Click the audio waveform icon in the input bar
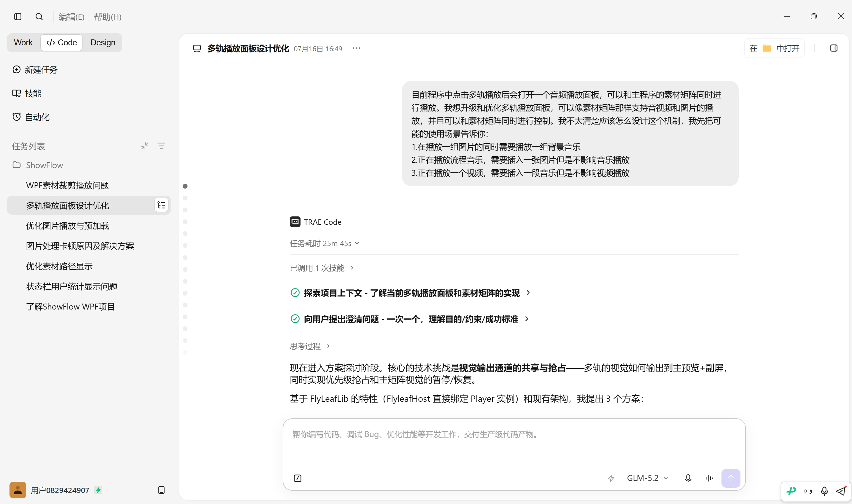The image size is (852, 504). coord(709,478)
